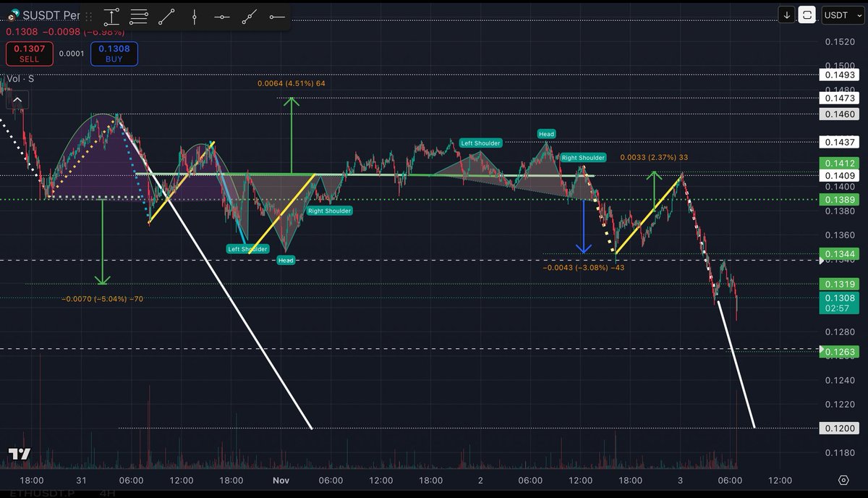Open symbol search via SUSDT Perp name
868x498 pixels.
(51, 15)
